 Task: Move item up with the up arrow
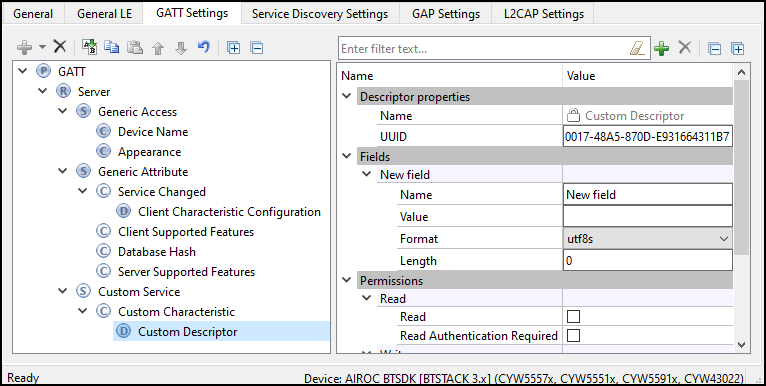pos(158,48)
